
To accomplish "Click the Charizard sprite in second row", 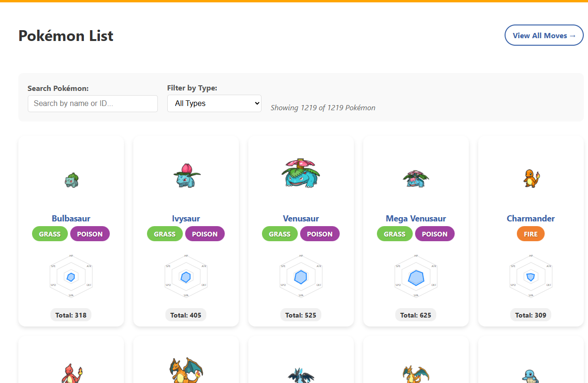I will pyautogui.click(x=186, y=370).
